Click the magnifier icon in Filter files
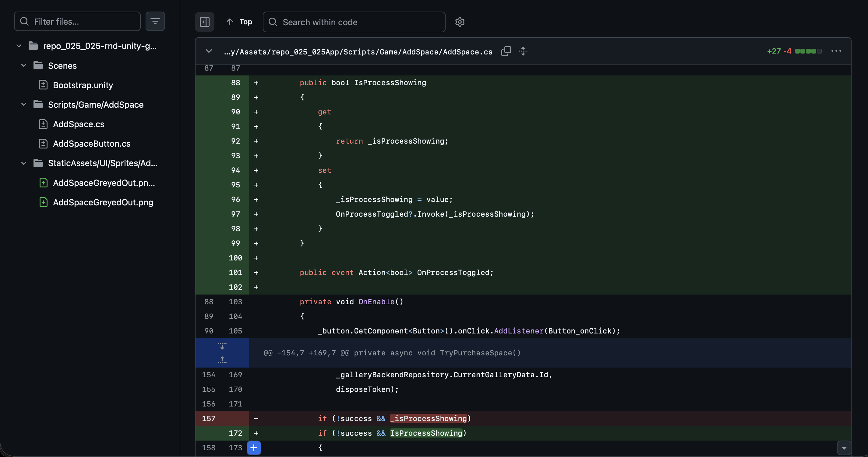Screen dimensions: 868x457 pyautogui.click(x=24, y=21)
